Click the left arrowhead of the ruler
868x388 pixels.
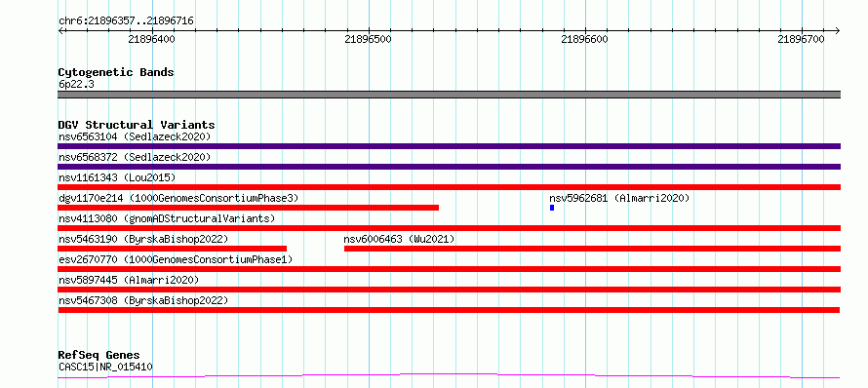coord(60,30)
